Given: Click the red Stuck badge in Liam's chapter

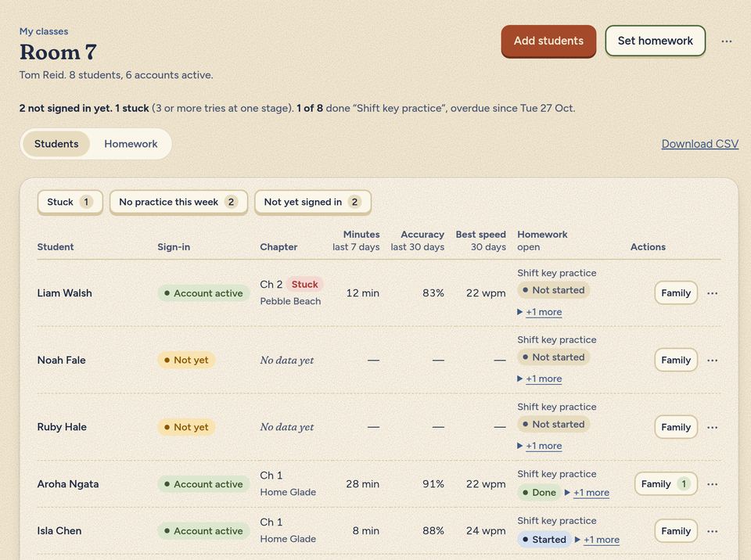Looking at the screenshot, I should 304,285.
